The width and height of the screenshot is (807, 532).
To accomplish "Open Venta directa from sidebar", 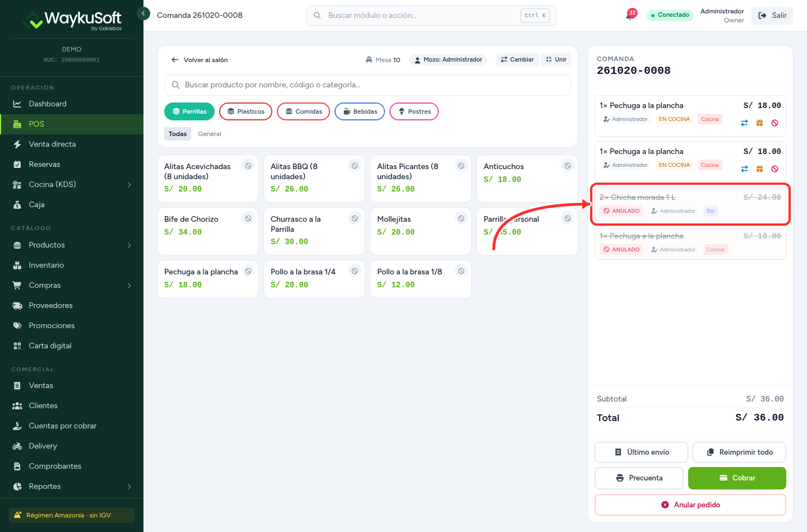I will 72,144.
